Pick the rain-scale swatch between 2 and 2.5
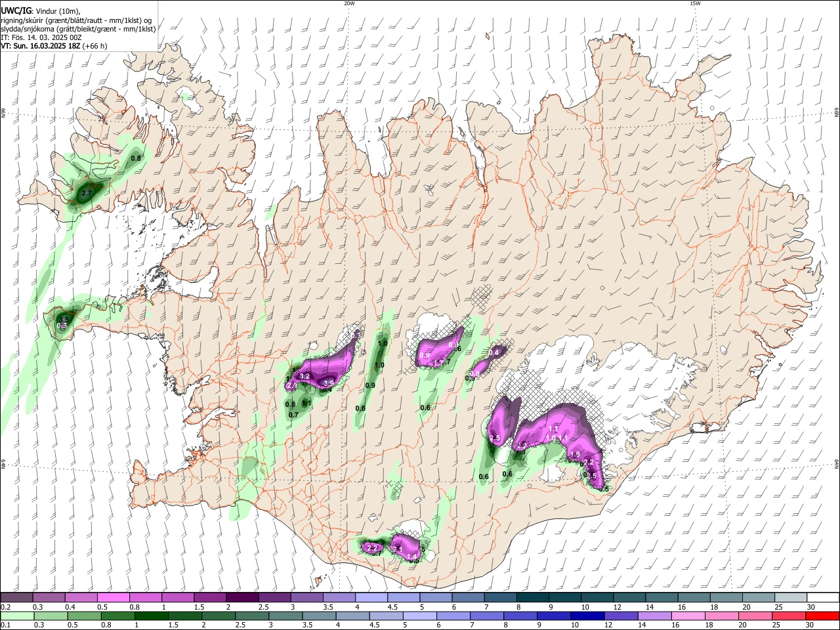840x630 pixels. point(217,616)
